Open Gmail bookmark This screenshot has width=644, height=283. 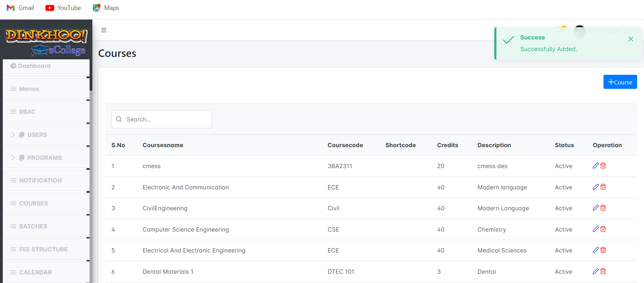(x=20, y=8)
